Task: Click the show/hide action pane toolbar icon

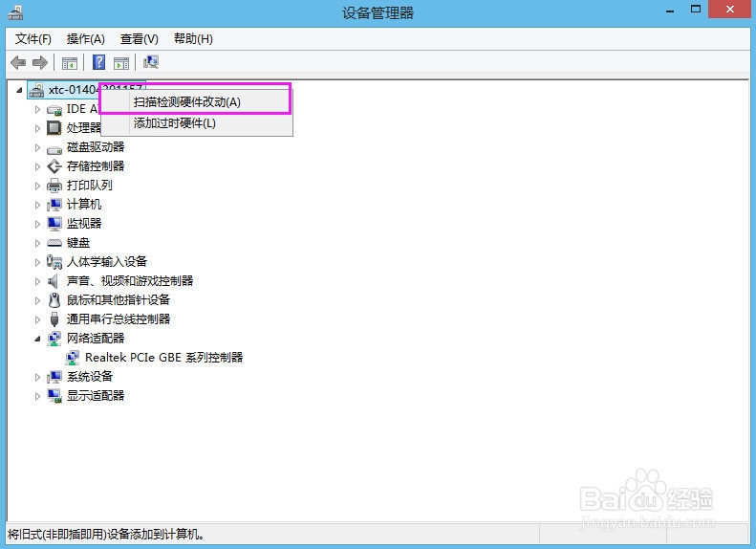Action: tap(121, 63)
